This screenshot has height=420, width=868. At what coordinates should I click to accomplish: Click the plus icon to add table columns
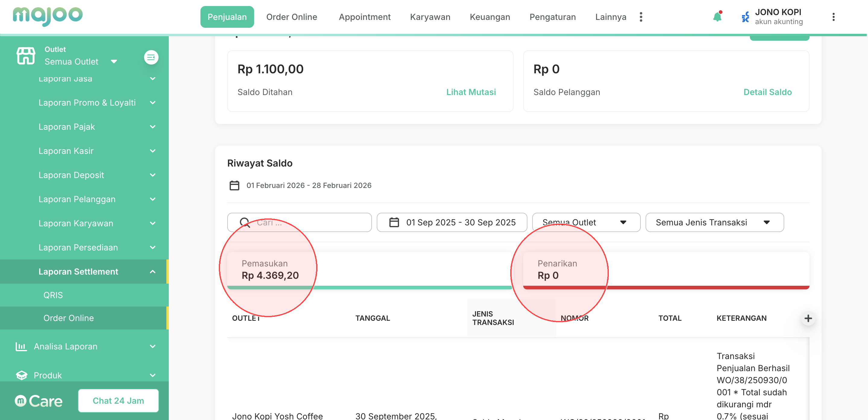pos(808,318)
